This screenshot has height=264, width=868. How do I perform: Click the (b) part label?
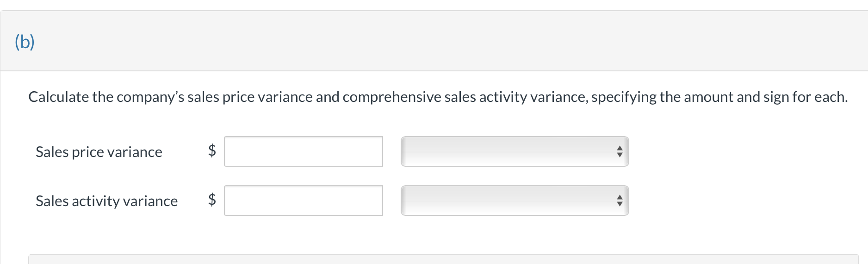tap(25, 42)
